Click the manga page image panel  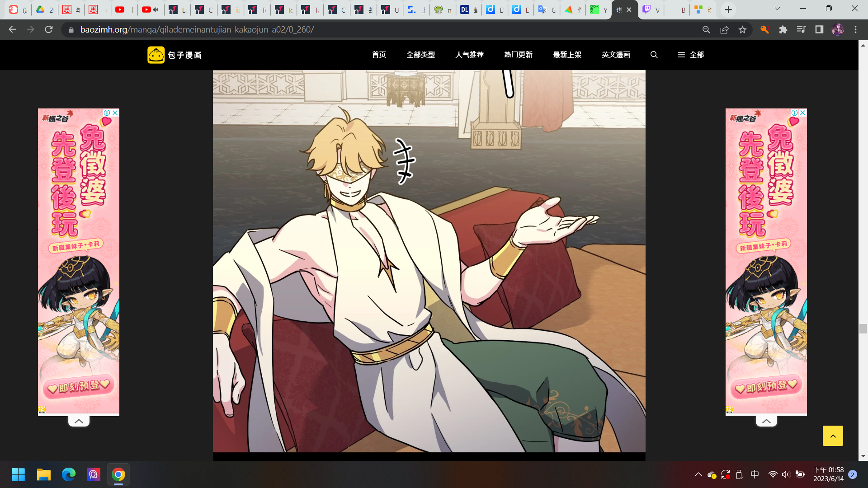pyautogui.click(x=429, y=261)
